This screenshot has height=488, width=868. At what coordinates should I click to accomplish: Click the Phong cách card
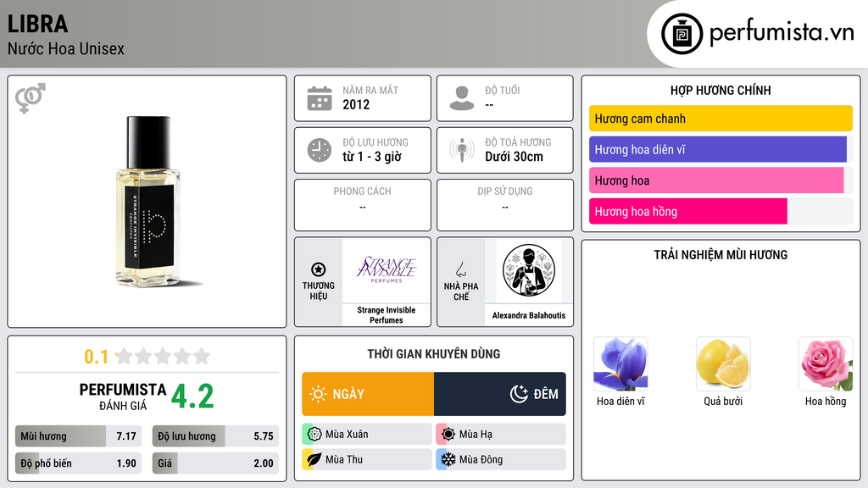point(363,205)
